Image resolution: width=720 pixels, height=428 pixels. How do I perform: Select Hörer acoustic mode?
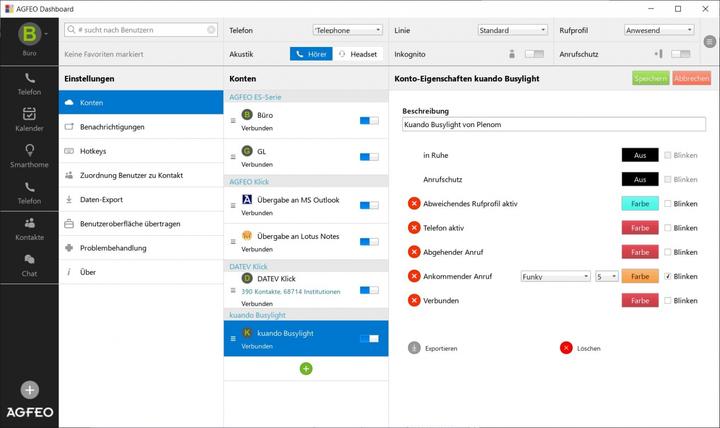click(x=311, y=54)
